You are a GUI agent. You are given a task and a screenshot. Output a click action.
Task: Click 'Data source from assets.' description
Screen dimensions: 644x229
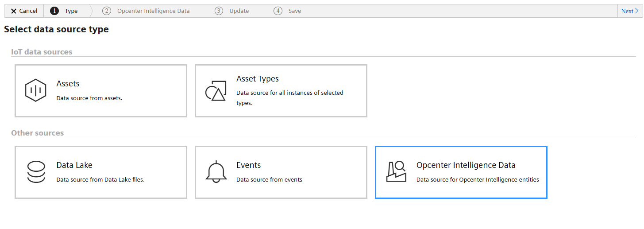pos(89,98)
